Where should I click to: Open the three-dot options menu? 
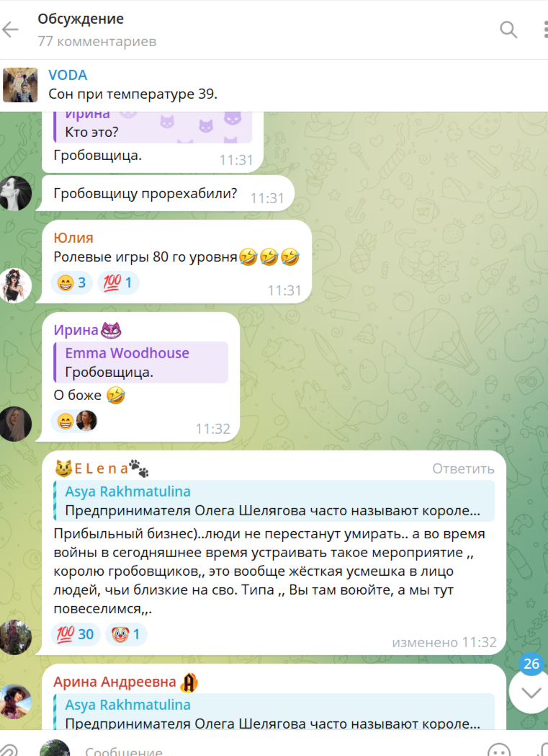pos(544,30)
